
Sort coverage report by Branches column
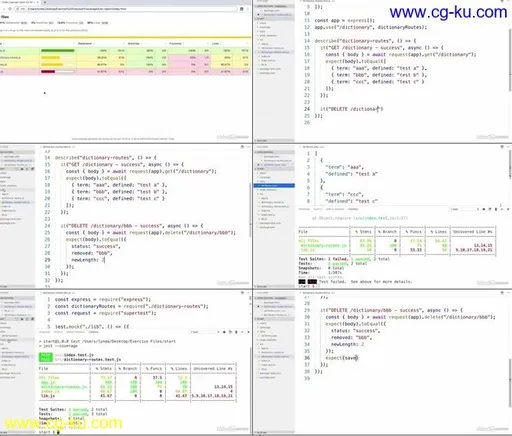pos(134,44)
